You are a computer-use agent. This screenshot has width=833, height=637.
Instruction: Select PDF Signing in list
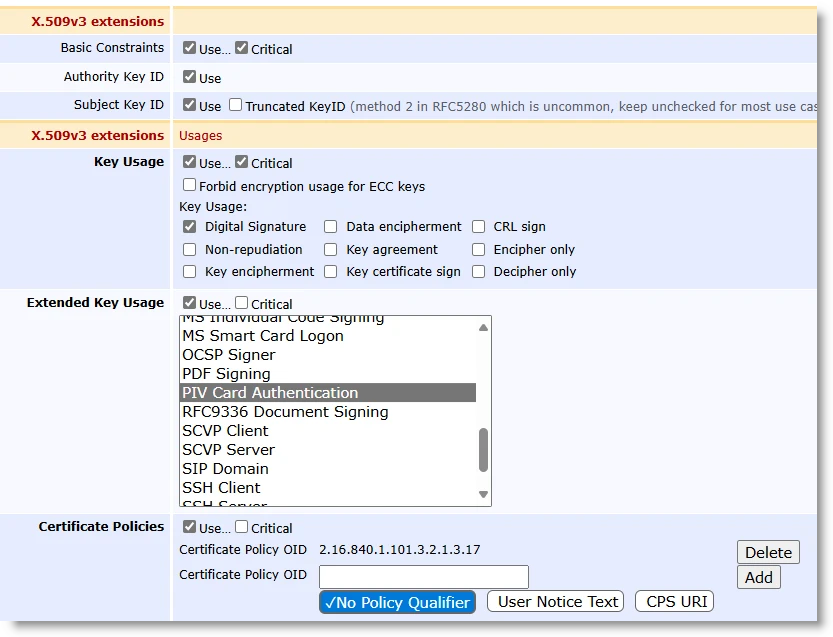[x=328, y=374]
